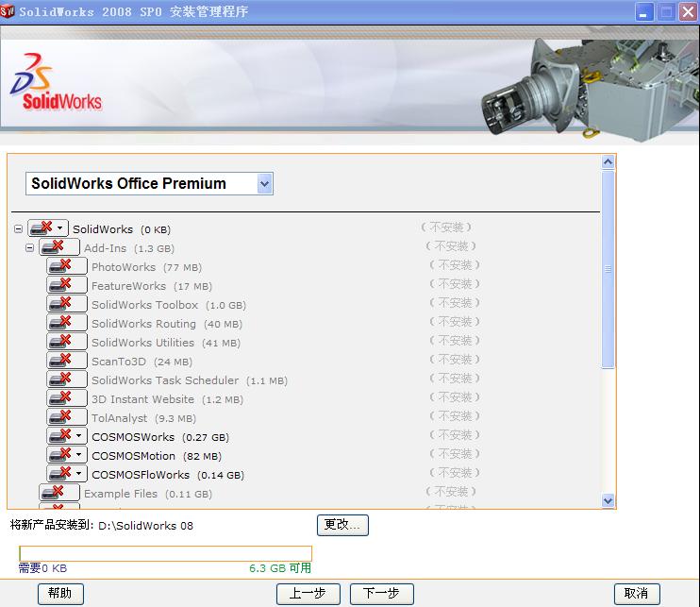Click the vertical scrollbar thumb
The height and width of the screenshot is (607, 700).
pos(608,270)
